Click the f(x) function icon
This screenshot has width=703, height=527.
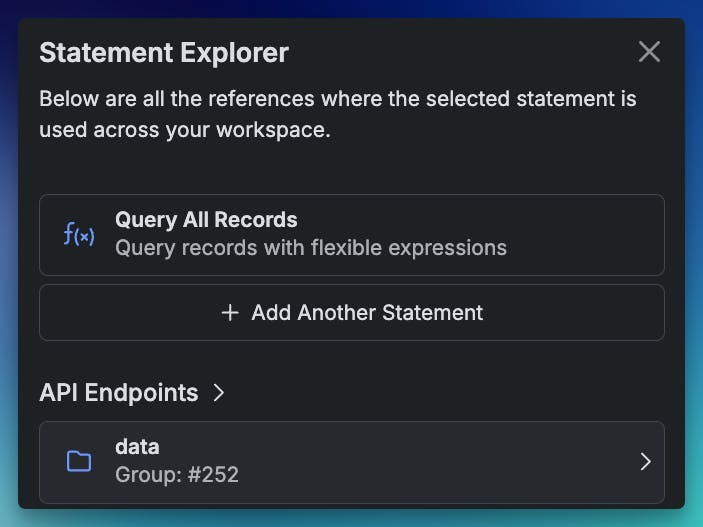coord(79,235)
